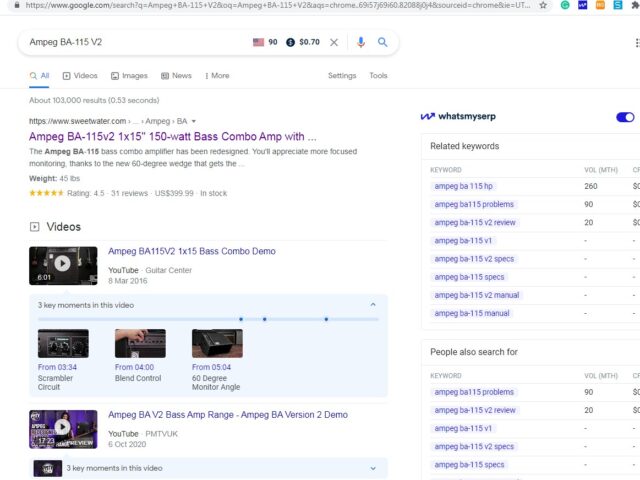Click the From 03:34 timestamp link
Image resolution: width=640 pixels, height=480 pixels.
point(57,367)
